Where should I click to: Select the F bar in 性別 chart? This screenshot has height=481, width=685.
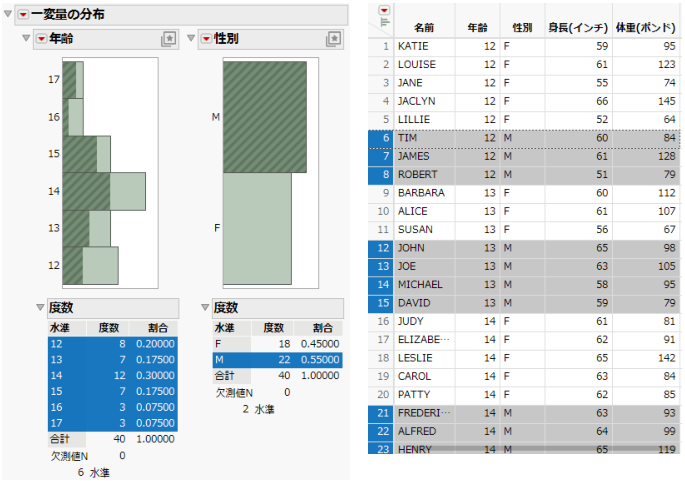257,228
